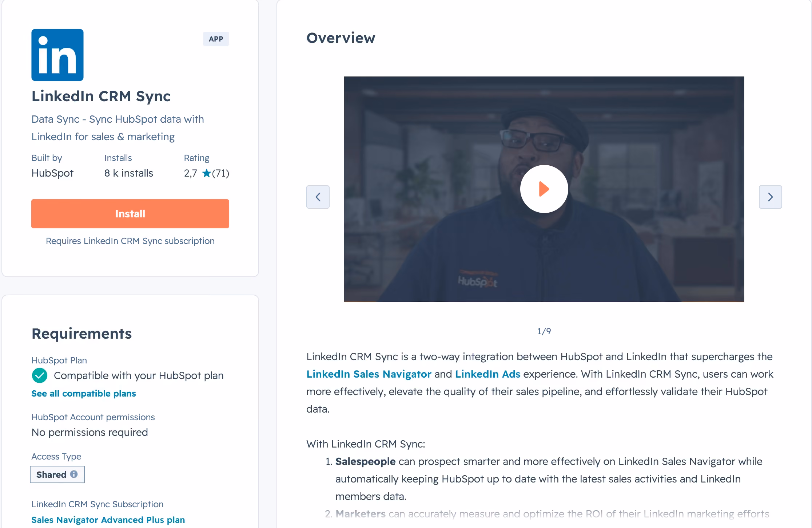This screenshot has height=528, width=812.
Task: Click the Salespeople list item text
Action: click(x=549, y=479)
